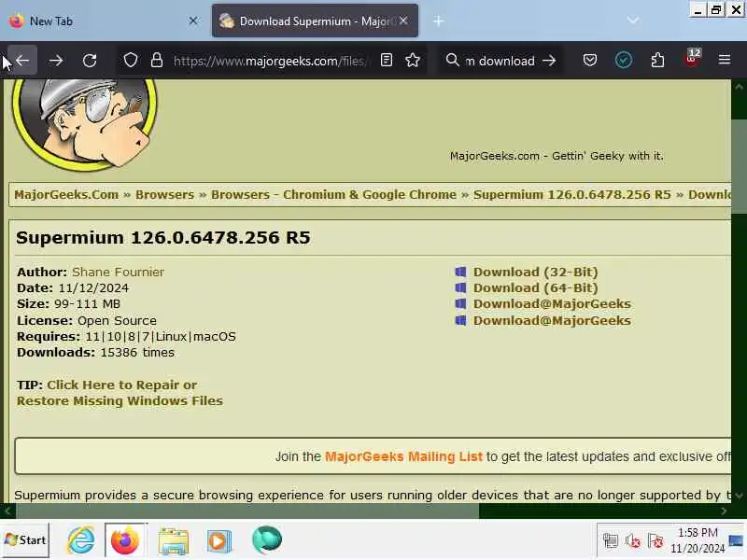Click the MajorGeeks mascot logo
This screenshot has height=560, width=747.
pyautogui.click(x=85, y=124)
